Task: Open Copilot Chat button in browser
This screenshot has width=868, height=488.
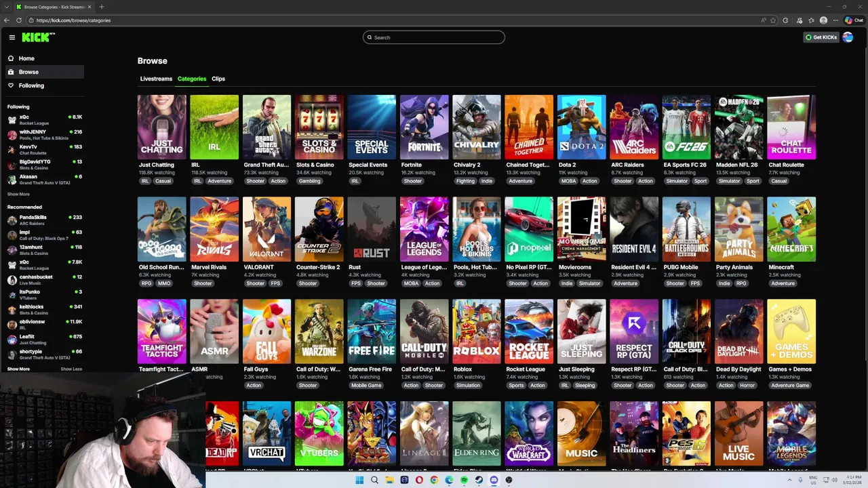Action: pyautogui.click(x=853, y=20)
